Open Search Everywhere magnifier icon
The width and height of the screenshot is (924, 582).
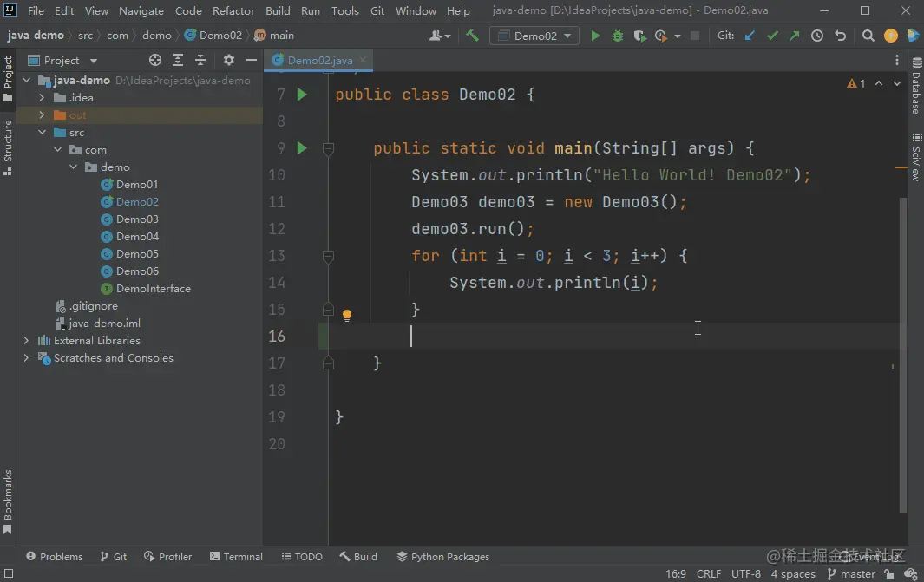(x=868, y=36)
